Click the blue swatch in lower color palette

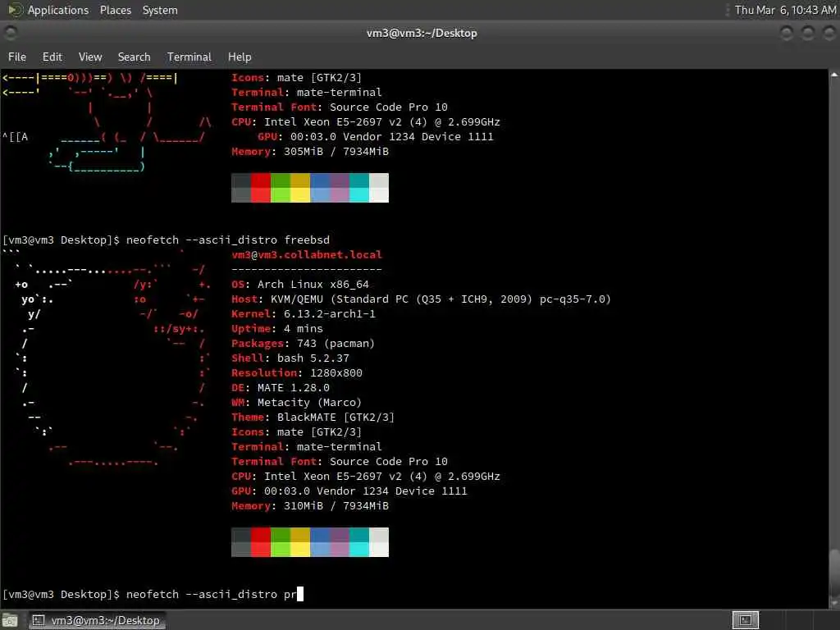[320, 542]
